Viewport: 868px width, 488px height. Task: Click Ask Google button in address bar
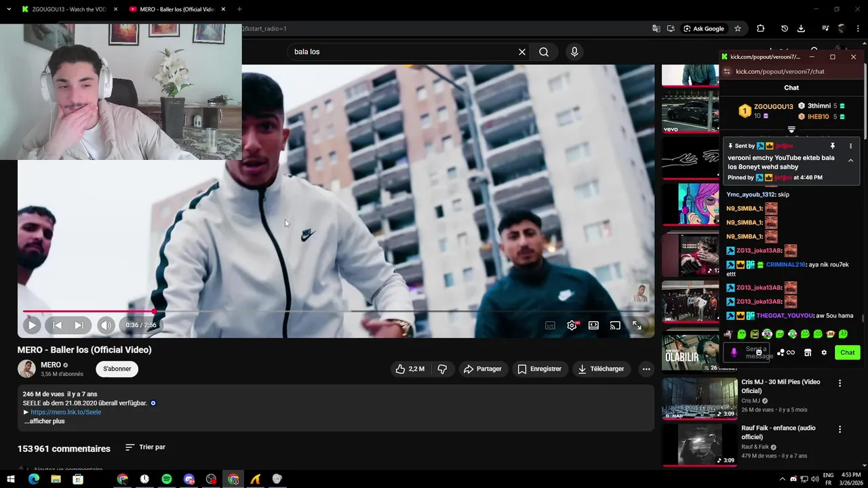tap(704, 28)
